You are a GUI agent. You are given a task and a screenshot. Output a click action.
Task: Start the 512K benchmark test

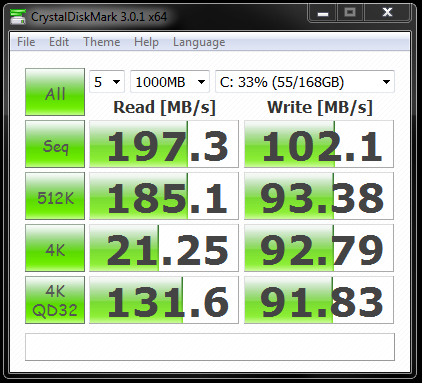click(x=55, y=196)
